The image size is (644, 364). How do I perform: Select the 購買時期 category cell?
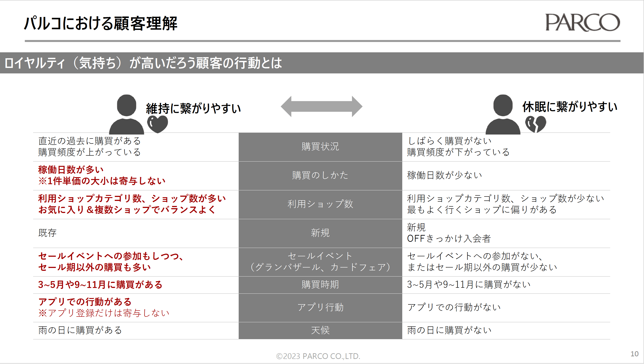tap(320, 285)
